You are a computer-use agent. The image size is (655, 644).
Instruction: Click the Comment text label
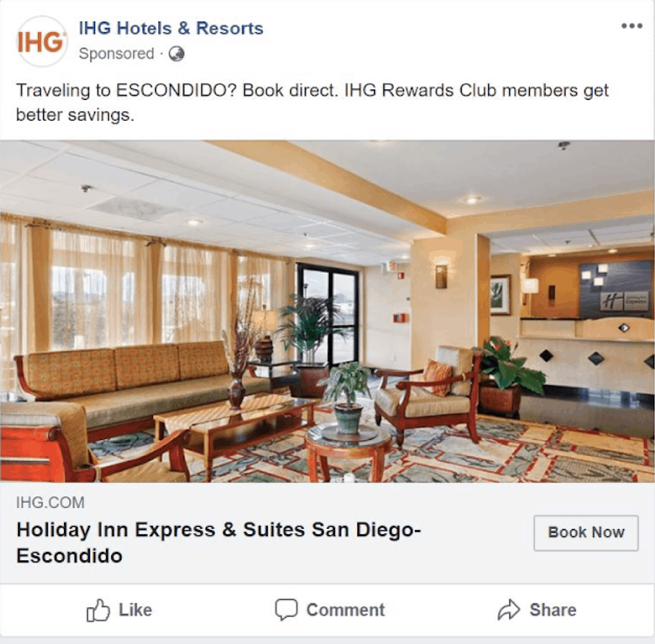click(x=346, y=610)
